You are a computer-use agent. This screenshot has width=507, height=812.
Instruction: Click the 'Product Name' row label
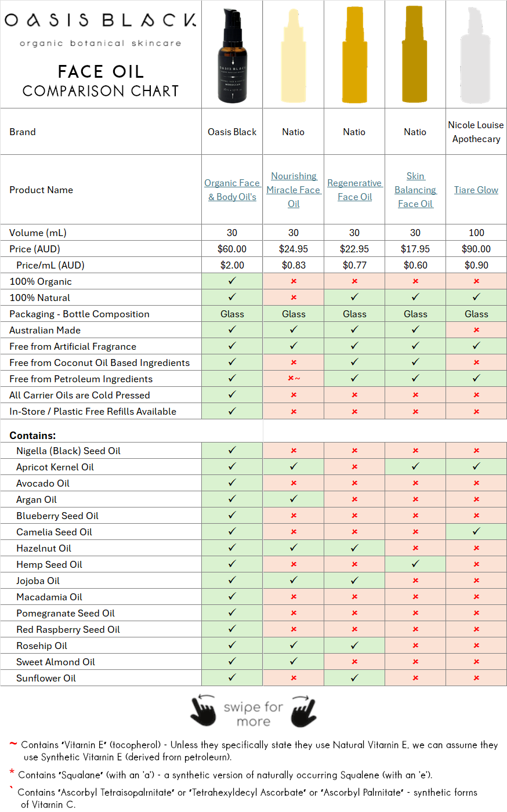[x=41, y=190]
